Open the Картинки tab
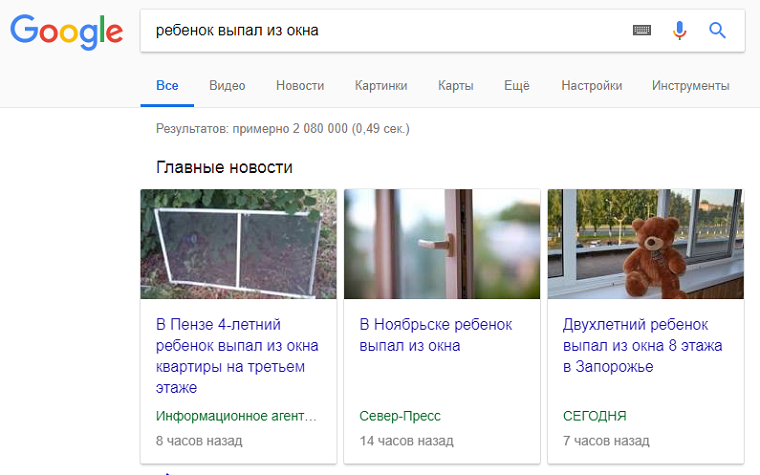Image resolution: width=760 pixels, height=475 pixels. (381, 86)
